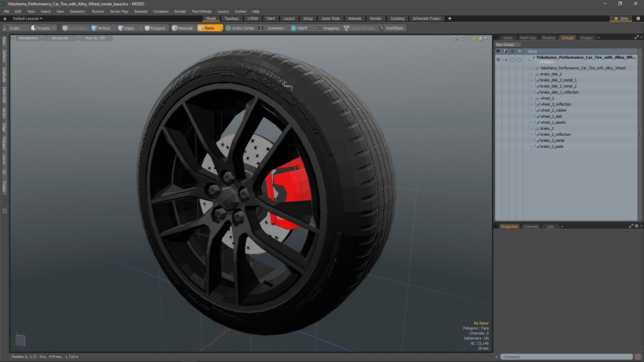This screenshot has width=644, height=362.
Task: Click the home arrow beside Default Layouts
Action: pos(5,18)
